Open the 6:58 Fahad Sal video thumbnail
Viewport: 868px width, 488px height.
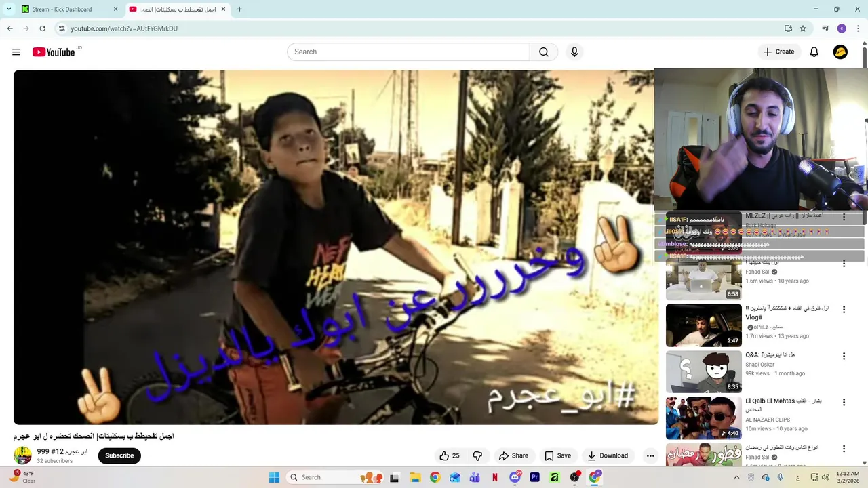pos(704,279)
